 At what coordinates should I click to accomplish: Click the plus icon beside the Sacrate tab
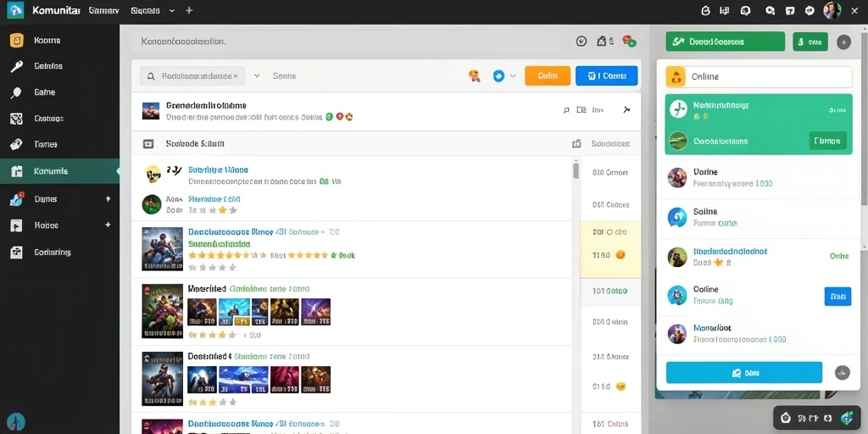pyautogui.click(x=189, y=10)
